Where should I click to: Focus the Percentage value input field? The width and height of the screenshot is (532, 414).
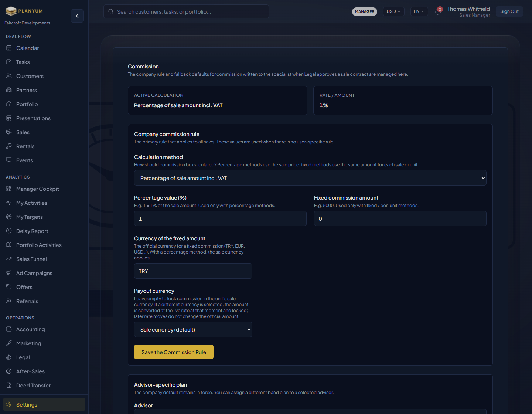click(x=220, y=219)
